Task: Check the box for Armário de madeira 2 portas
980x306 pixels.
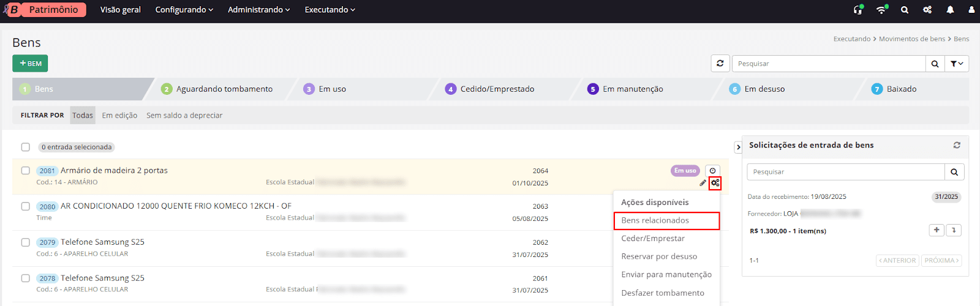Action: point(26,171)
